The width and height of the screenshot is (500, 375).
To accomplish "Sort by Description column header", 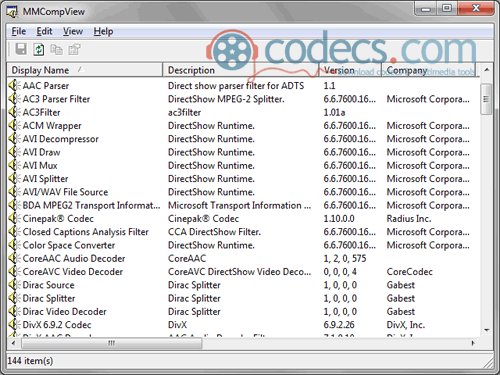I will [241, 70].
